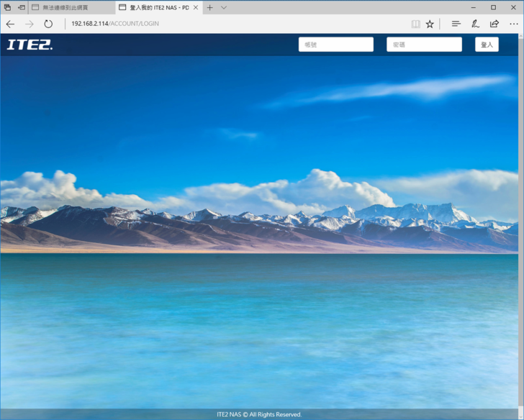Add page to favorites with star icon

pos(430,24)
